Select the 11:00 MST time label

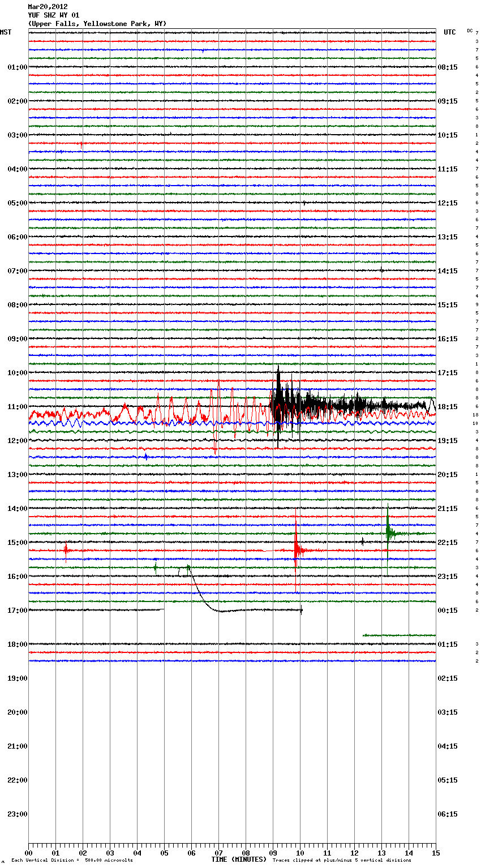pos(18,407)
